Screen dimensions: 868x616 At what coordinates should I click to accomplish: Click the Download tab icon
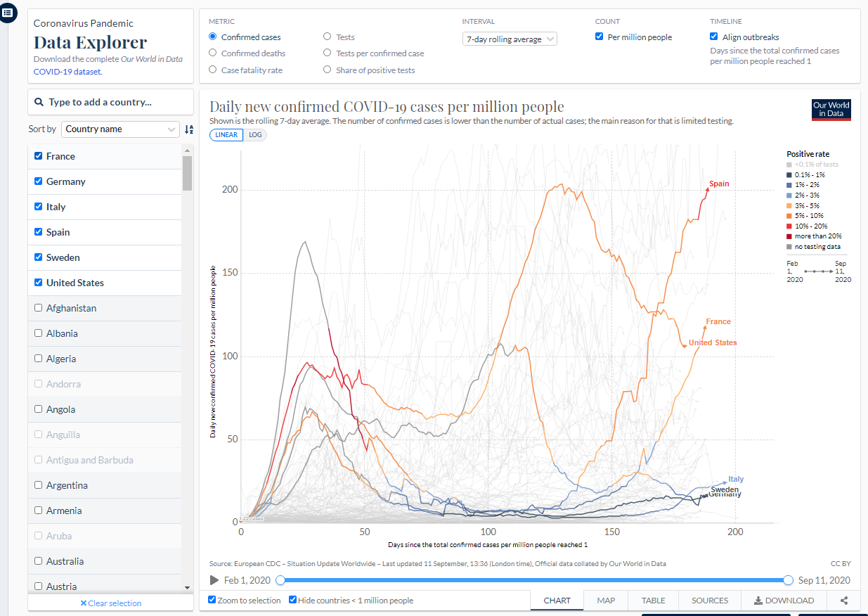click(758, 601)
